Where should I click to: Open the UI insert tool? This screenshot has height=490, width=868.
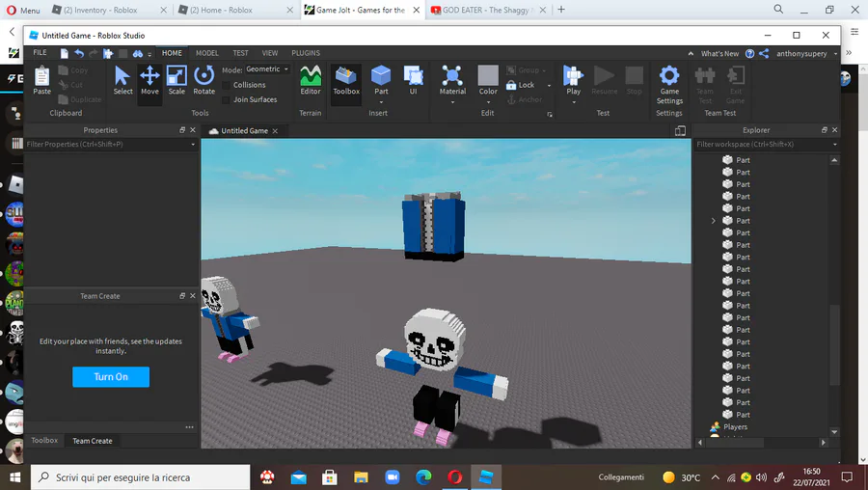tap(413, 80)
